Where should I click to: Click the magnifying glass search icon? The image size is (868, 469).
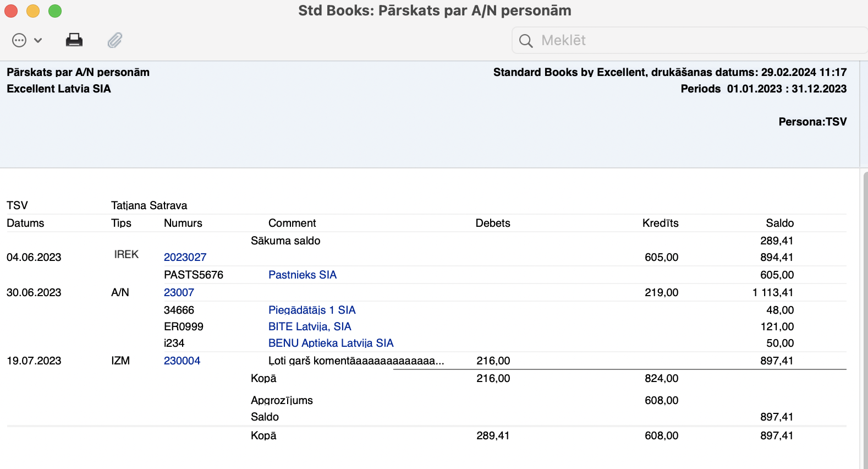[x=526, y=41]
